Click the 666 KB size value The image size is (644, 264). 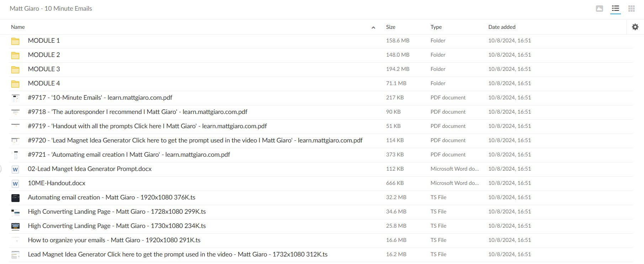click(395, 183)
